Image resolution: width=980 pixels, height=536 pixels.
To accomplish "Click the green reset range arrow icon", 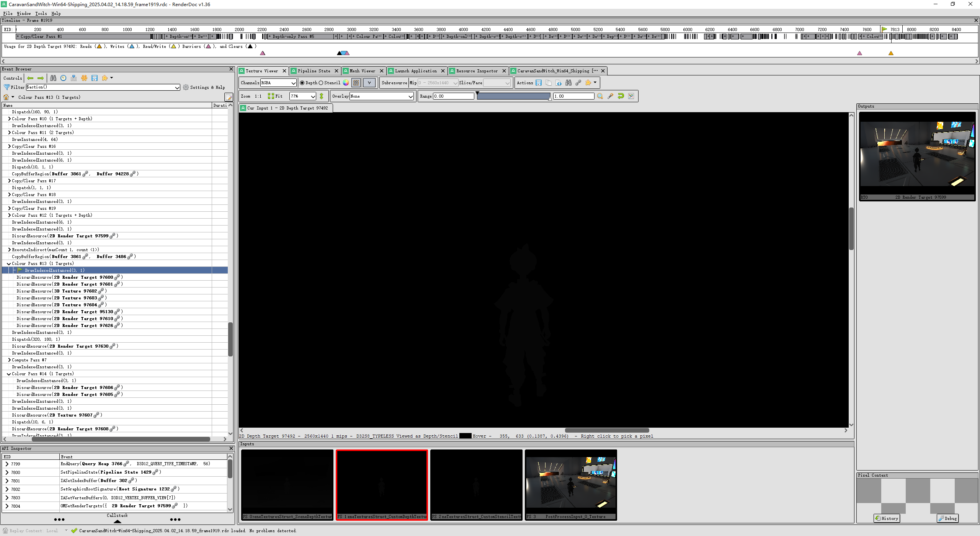I will pos(621,96).
